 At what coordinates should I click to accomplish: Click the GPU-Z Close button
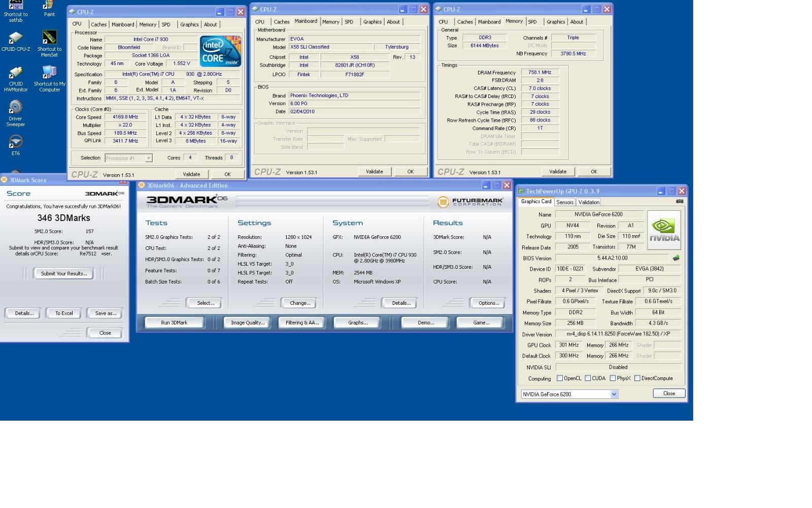point(669,394)
